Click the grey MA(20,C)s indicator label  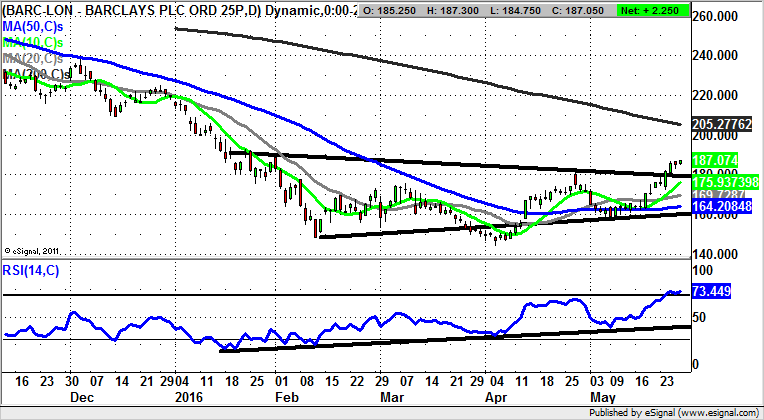click(x=36, y=62)
